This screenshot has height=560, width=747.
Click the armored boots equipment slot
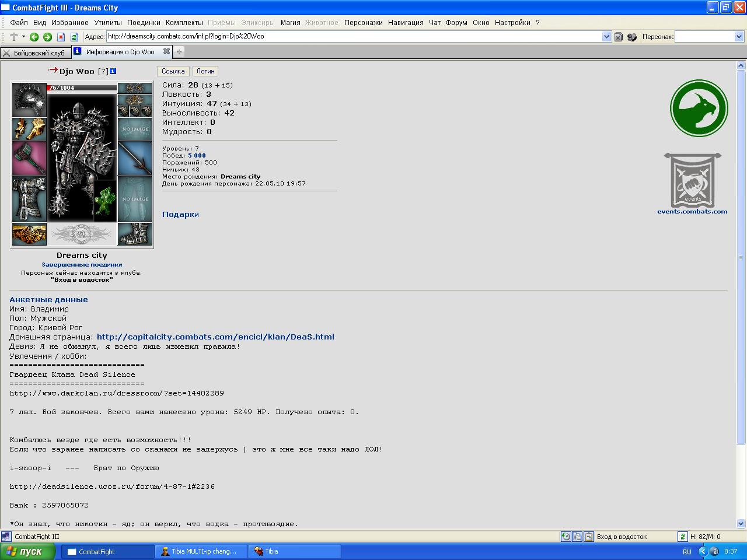[135, 234]
